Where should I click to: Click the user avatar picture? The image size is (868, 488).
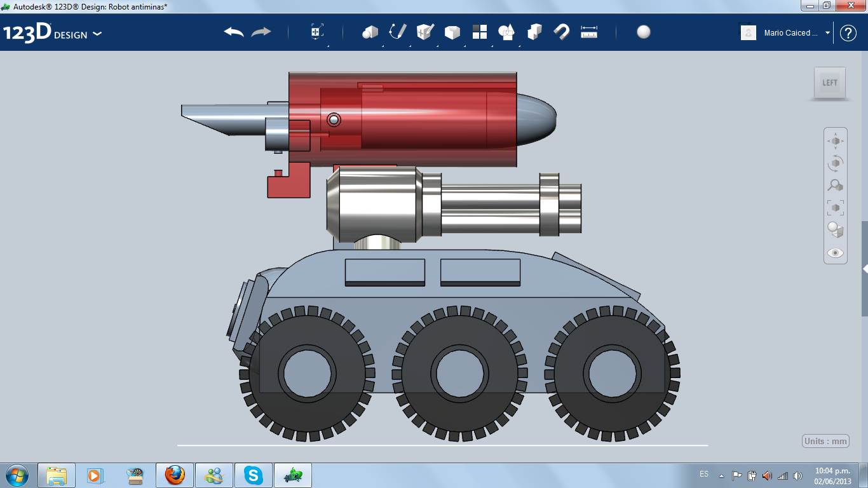coord(749,32)
